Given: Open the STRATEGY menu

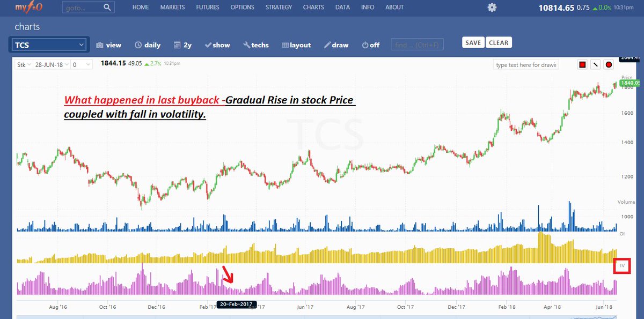Looking at the screenshot, I should coord(279,8).
